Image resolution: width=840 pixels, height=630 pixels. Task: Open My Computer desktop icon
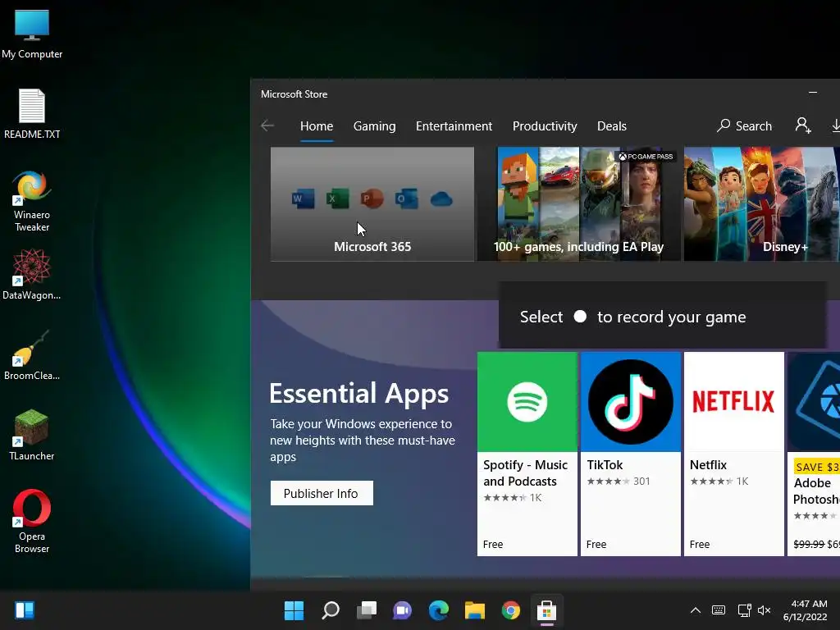[x=32, y=34]
